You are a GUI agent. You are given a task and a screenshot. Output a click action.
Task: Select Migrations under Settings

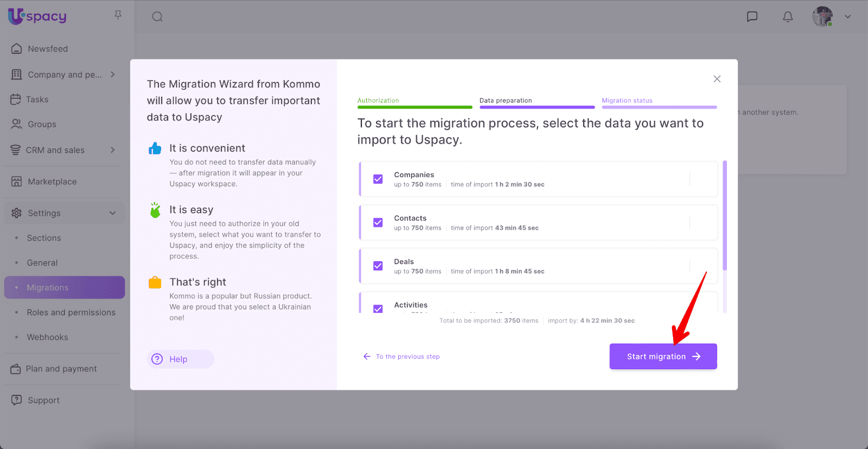click(x=65, y=287)
